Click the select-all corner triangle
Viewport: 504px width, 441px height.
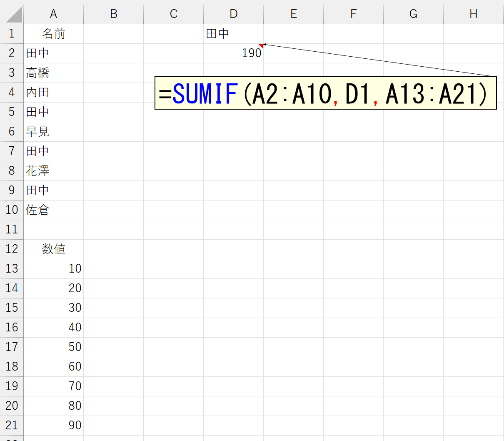tap(14, 15)
